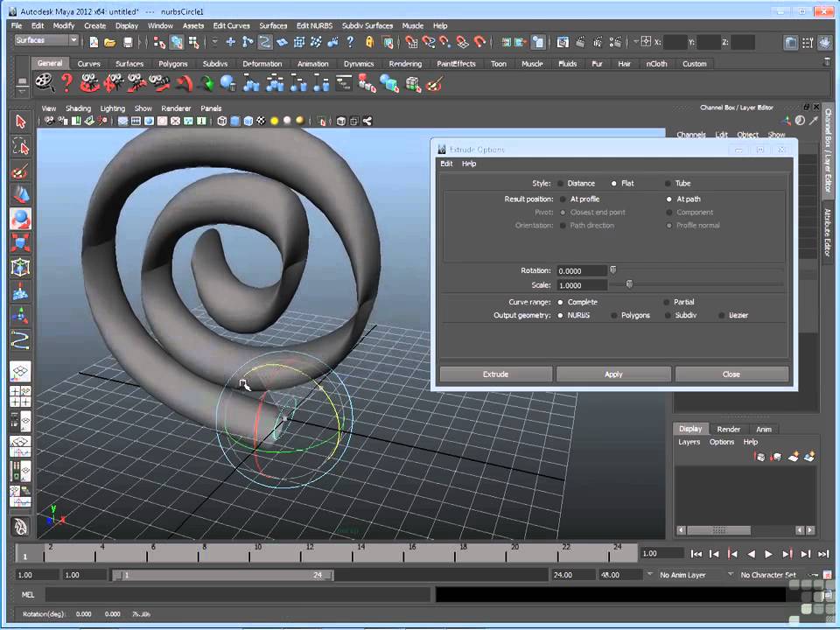Switch to four view layout
This screenshot has width=840, height=630.
[20, 396]
